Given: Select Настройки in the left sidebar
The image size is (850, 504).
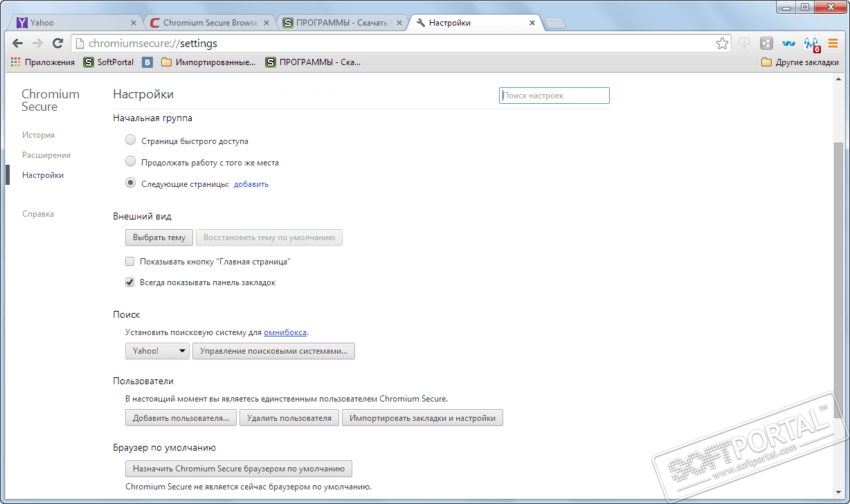Looking at the screenshot, I should [43, 175].
